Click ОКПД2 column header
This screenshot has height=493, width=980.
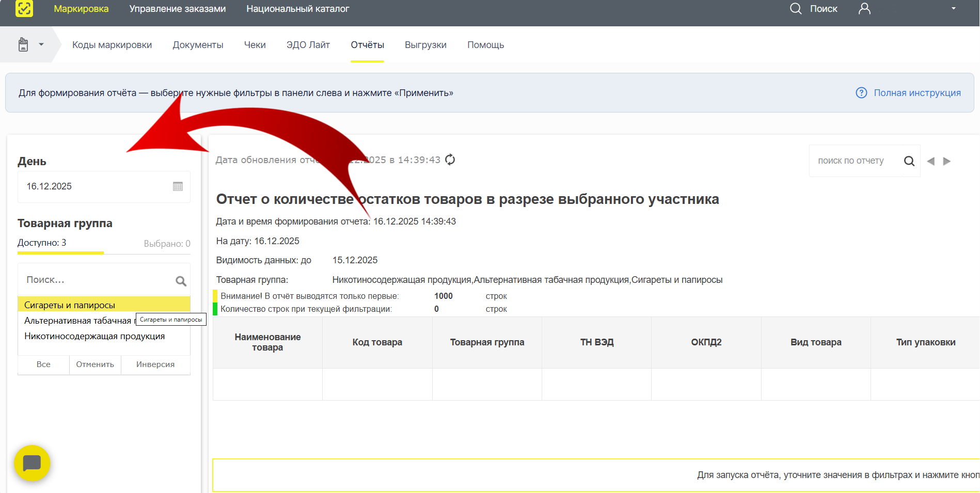(706, 342)
